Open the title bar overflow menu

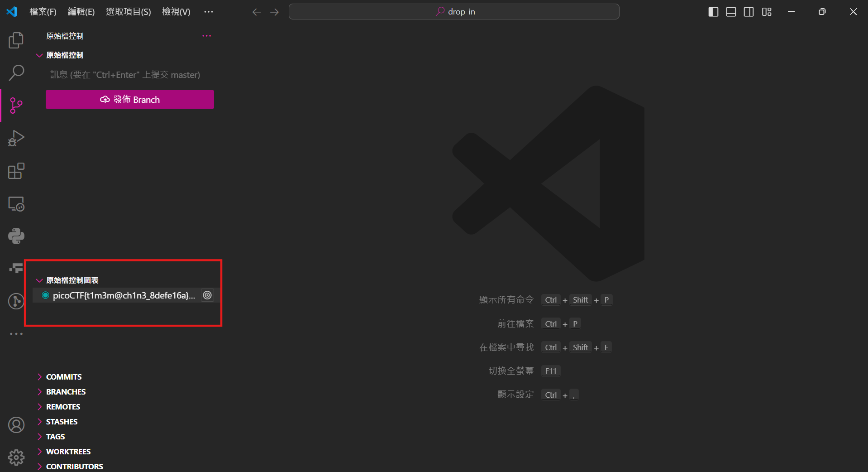(208, 12)
